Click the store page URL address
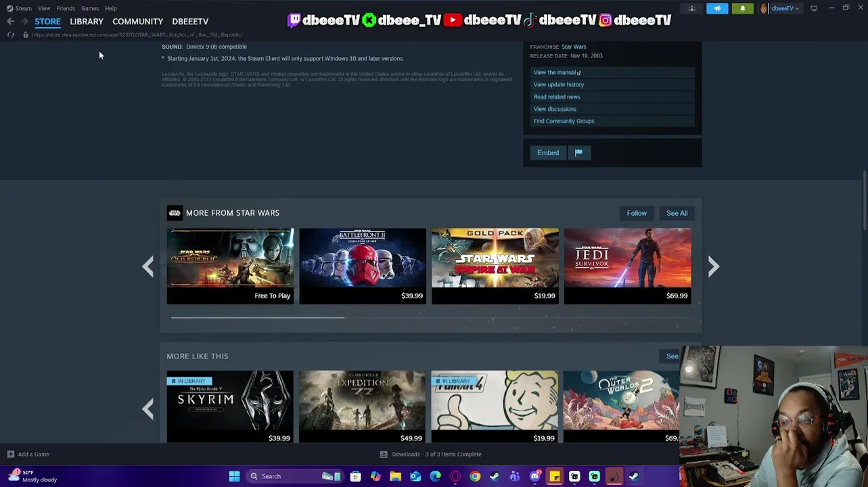Viewport: 868px width, 487px height. 137,34
